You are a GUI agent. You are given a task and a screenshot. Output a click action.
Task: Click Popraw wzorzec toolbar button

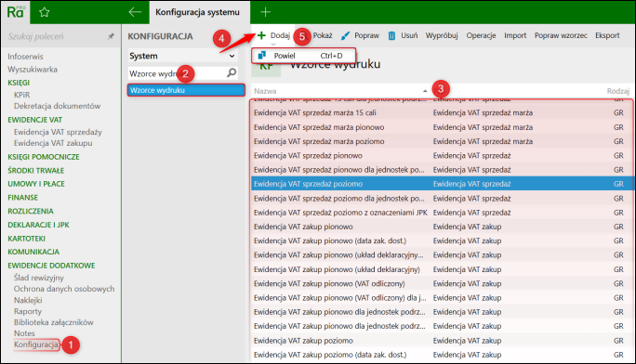(x=561, y=35)
